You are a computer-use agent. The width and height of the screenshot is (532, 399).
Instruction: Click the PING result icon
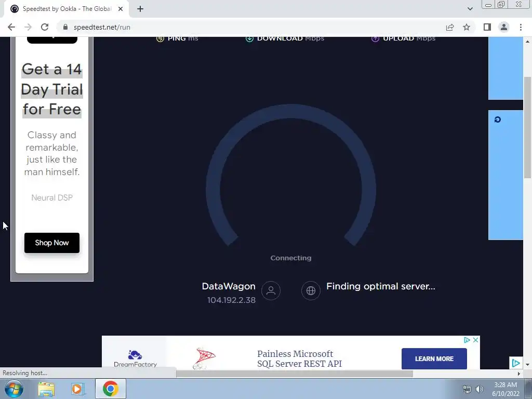(x=160, y=38)
